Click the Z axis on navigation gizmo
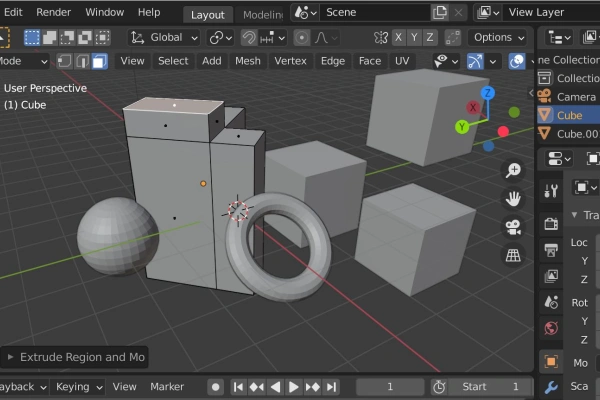Image resolution: width=600 pixels, height=400 pixels. click(x=488, y=93)
